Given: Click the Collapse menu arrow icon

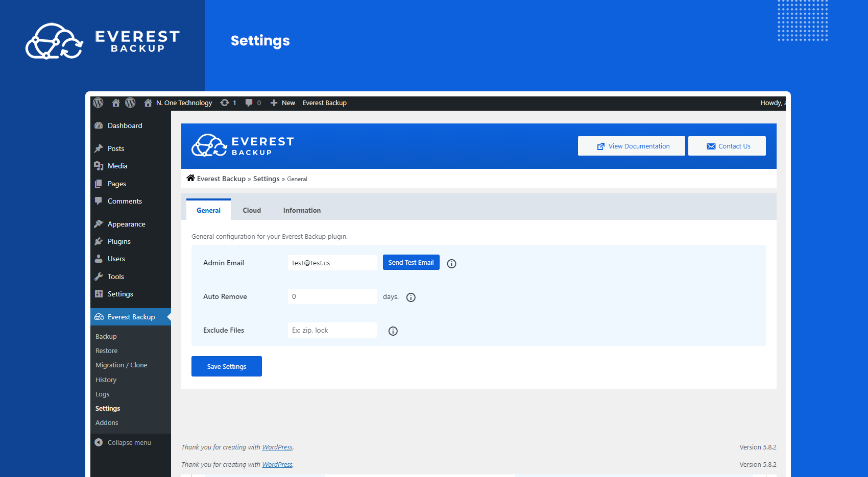Looking at the screenshot, I should coord(99,442).
